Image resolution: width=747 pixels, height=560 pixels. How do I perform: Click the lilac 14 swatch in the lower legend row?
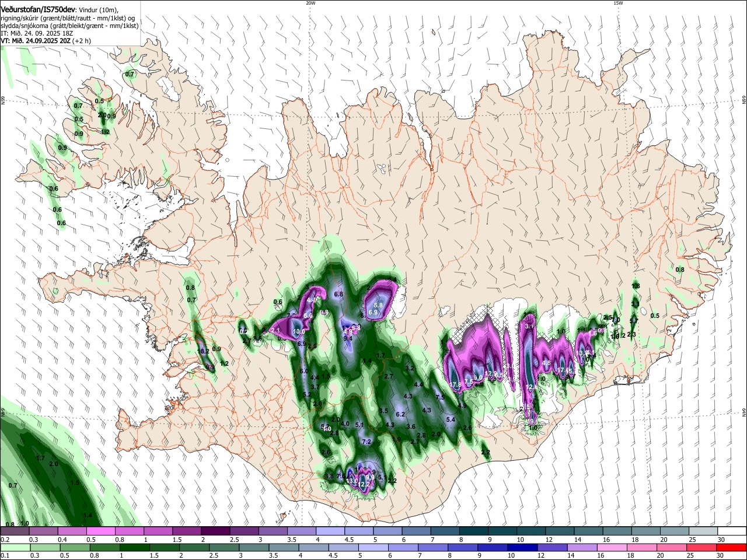click(x=582, y=547)
